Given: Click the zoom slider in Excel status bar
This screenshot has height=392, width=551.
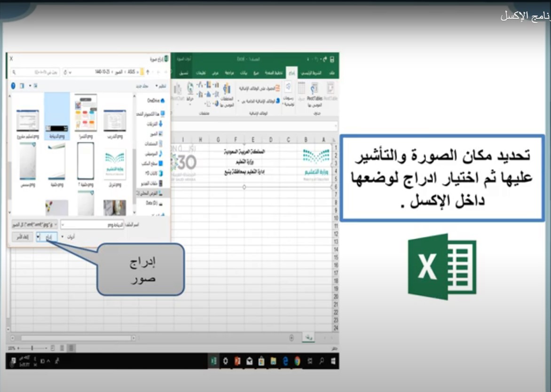Looking at the screenshot, I should [32, 348].
